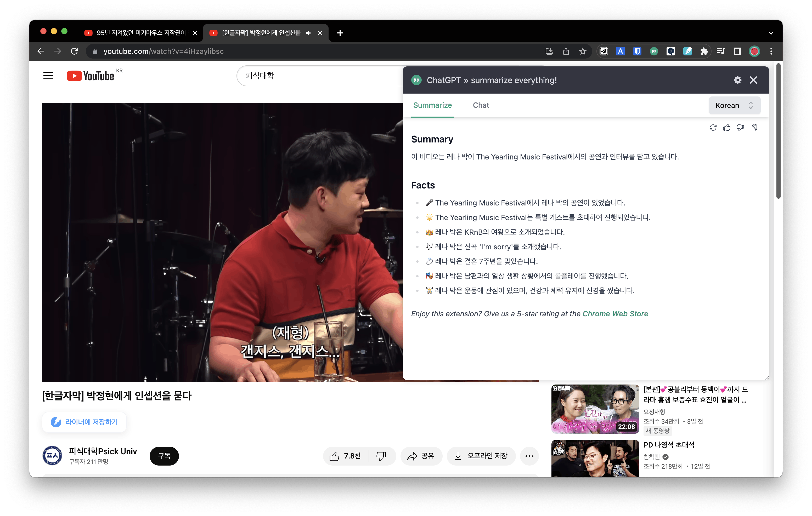Dislike the video

pyautogui.click(x=381, y=456)
